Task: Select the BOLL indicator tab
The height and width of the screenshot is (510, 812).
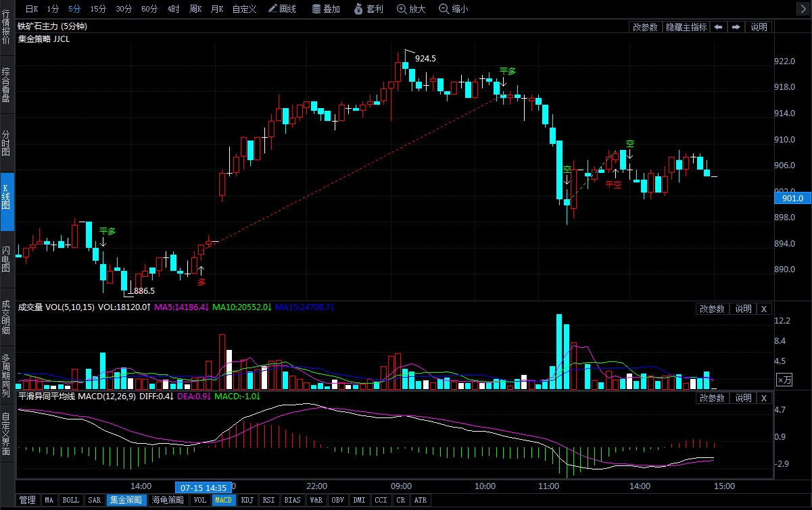Action: 71,501
